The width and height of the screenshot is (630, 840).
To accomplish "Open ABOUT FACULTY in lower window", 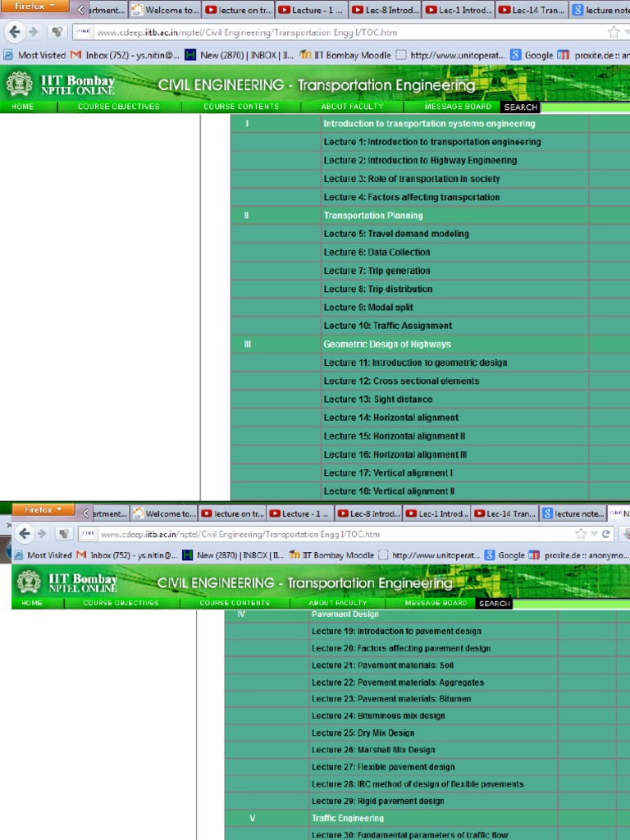I will pyautogui.click(x=337, y=603).
